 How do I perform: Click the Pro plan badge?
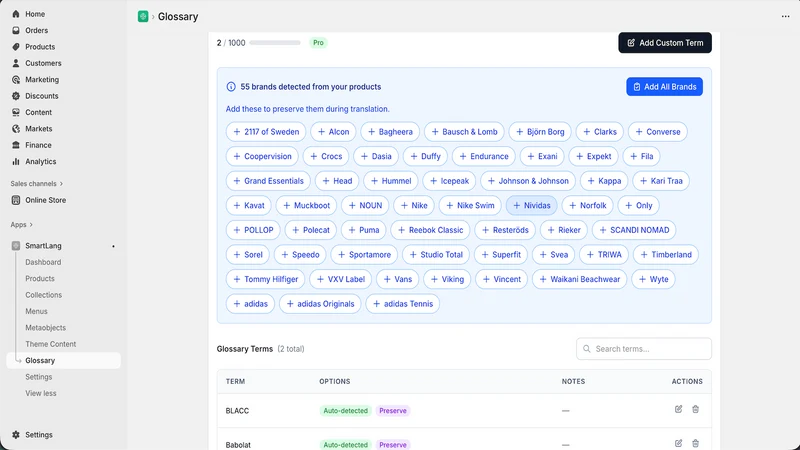(318, 43)
